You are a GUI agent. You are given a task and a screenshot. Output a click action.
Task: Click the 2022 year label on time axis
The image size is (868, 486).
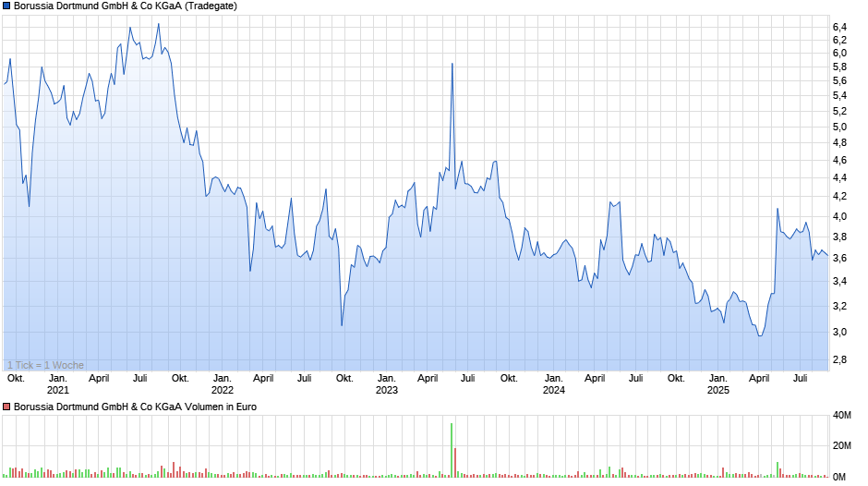coord(223,390)
